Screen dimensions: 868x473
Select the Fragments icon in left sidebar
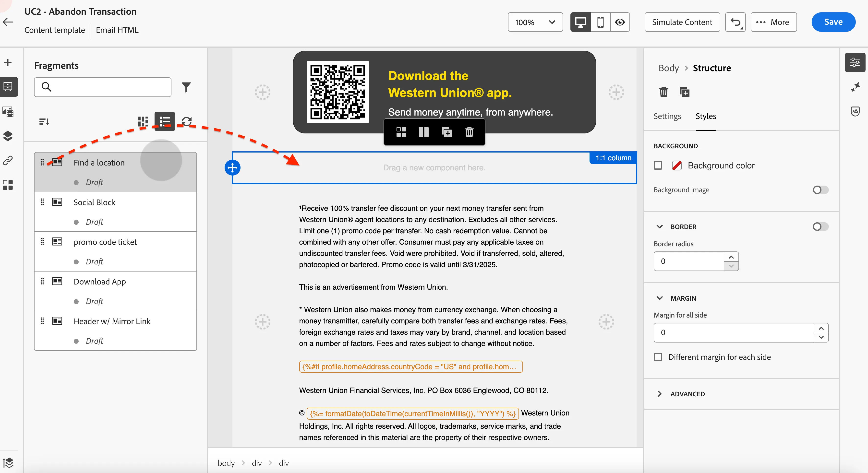[8, 87]
